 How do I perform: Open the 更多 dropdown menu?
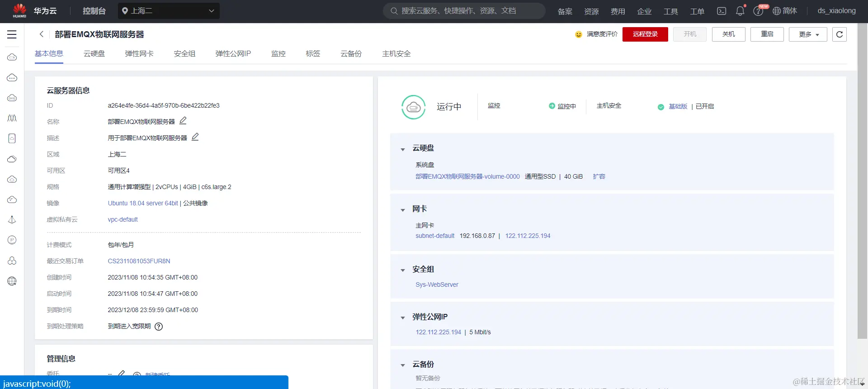click(x=808, y=34)
